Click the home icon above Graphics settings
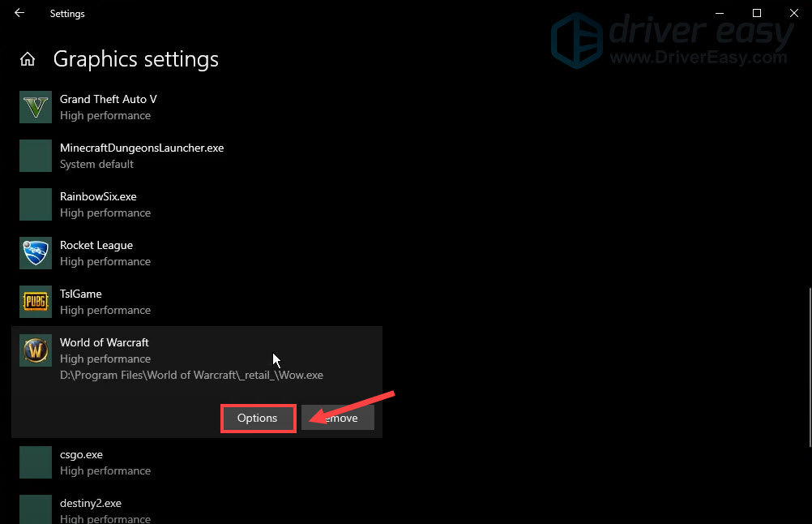This screenshot has height=524, width=812. pos(28,58)
